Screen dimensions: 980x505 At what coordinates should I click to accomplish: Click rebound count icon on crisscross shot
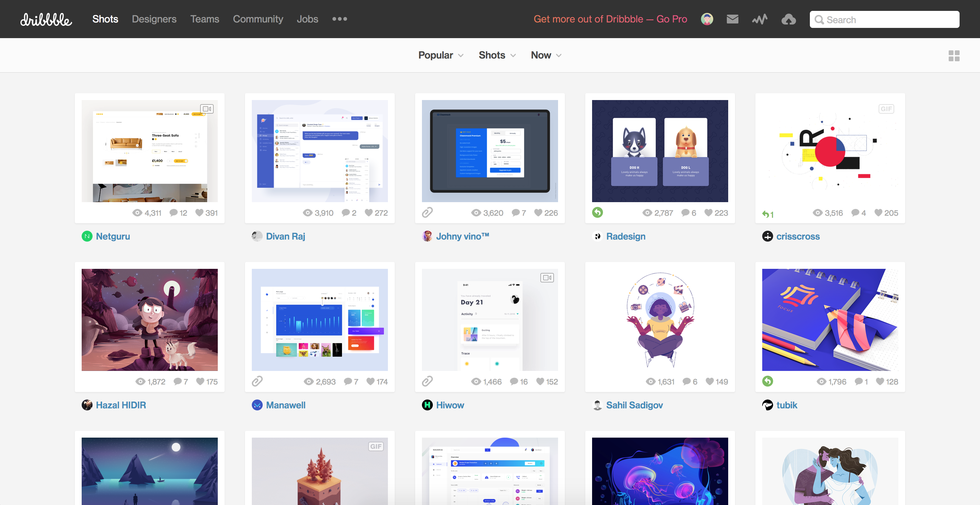[x=767, y=214]
